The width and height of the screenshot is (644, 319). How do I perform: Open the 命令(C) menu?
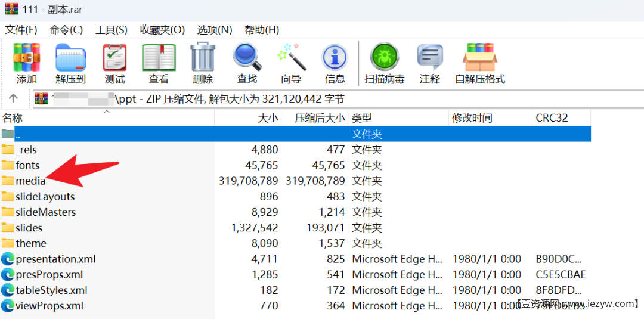pos(66,30)
